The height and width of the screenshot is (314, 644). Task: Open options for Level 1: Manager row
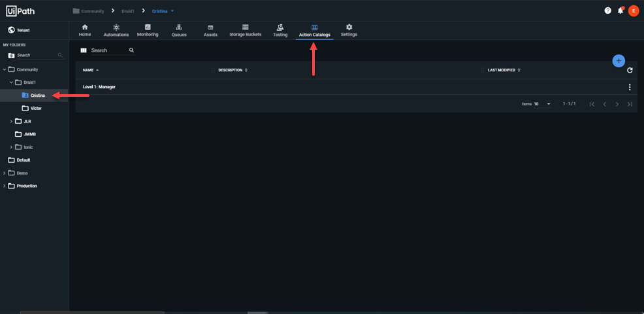click(630, 87)
